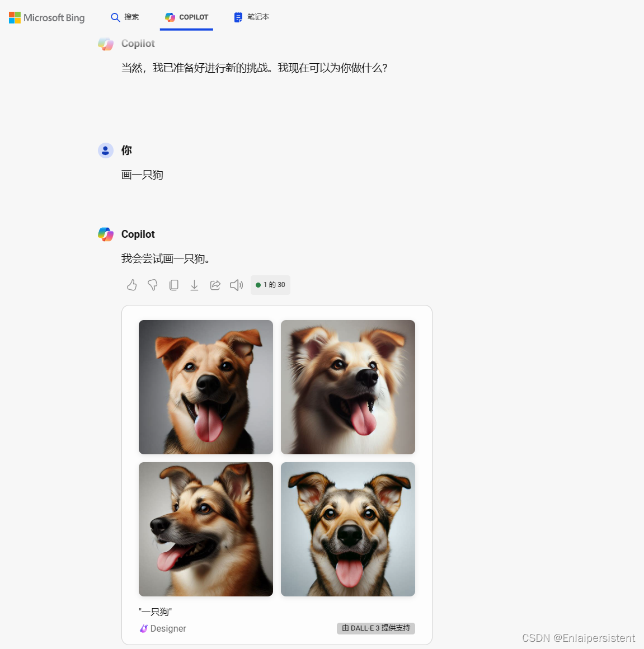Open the top-right fluffy dog image
644x649 pixels.
347,387
